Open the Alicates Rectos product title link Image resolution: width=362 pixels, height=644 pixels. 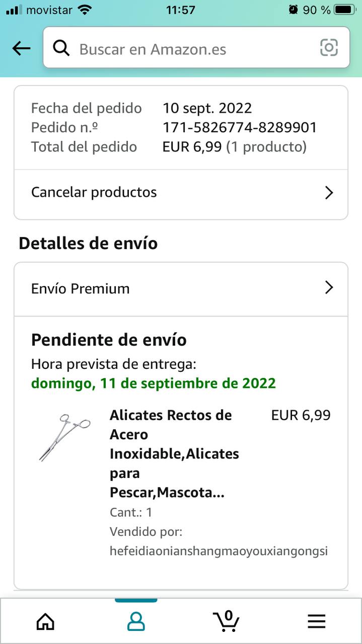[174, 454]
